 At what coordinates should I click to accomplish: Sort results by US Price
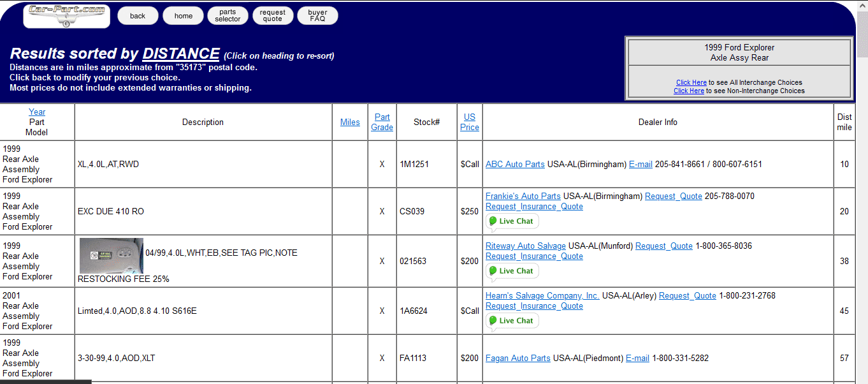coord(470,122)
